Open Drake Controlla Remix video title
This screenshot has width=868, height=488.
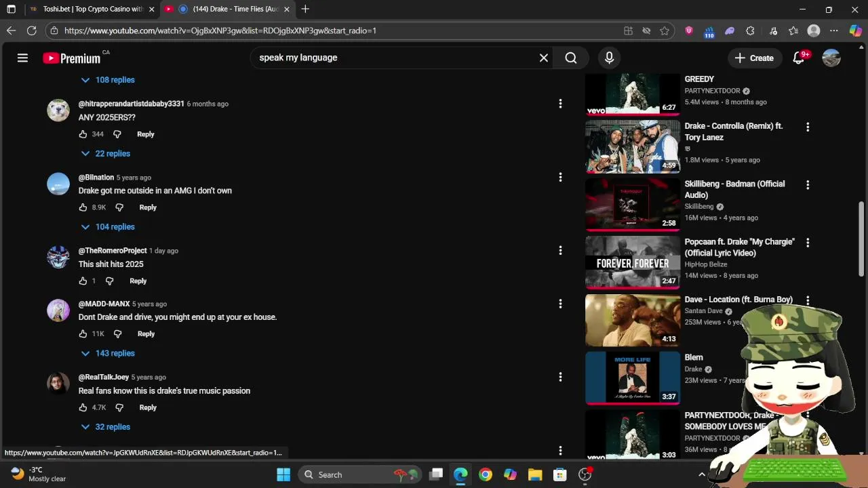(734, 131)
